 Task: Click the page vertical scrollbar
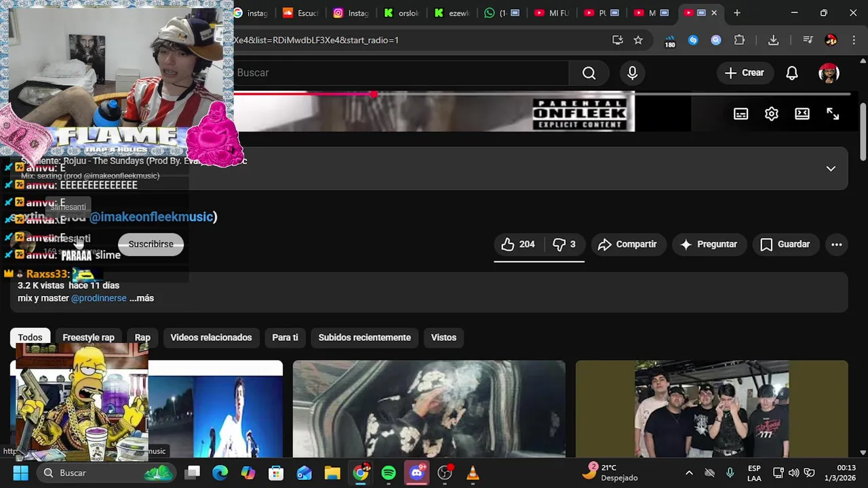[863, 132]
